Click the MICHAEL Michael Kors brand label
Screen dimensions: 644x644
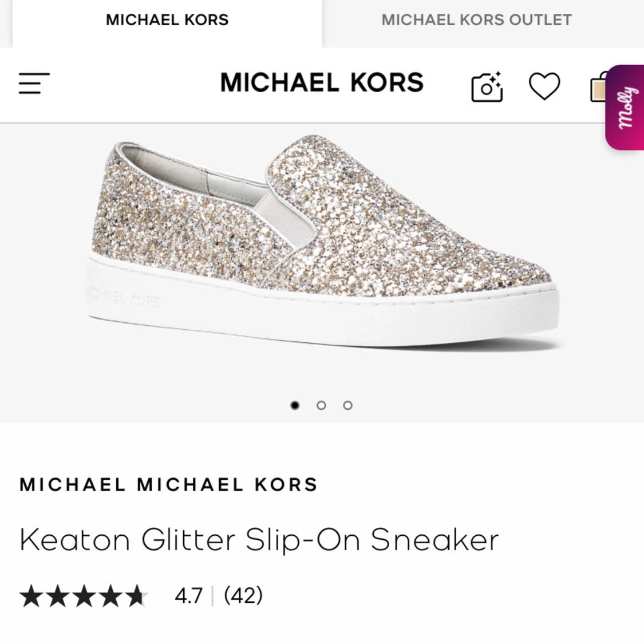pos(168,485)
